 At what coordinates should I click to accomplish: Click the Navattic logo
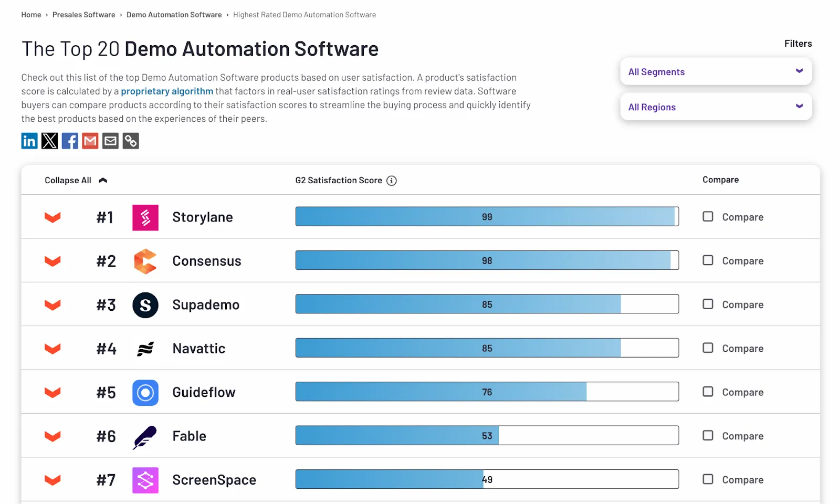point(145,349)
